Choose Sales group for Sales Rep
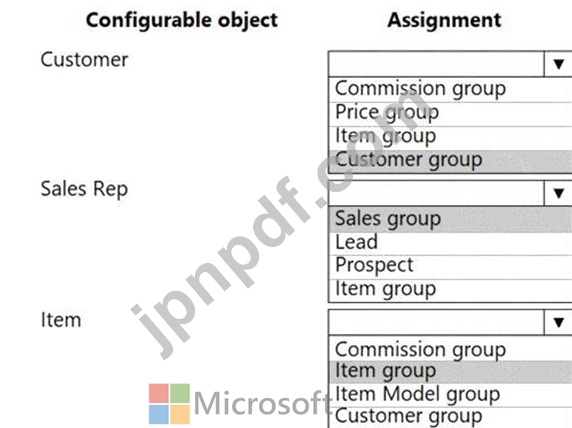 point(450,219)
